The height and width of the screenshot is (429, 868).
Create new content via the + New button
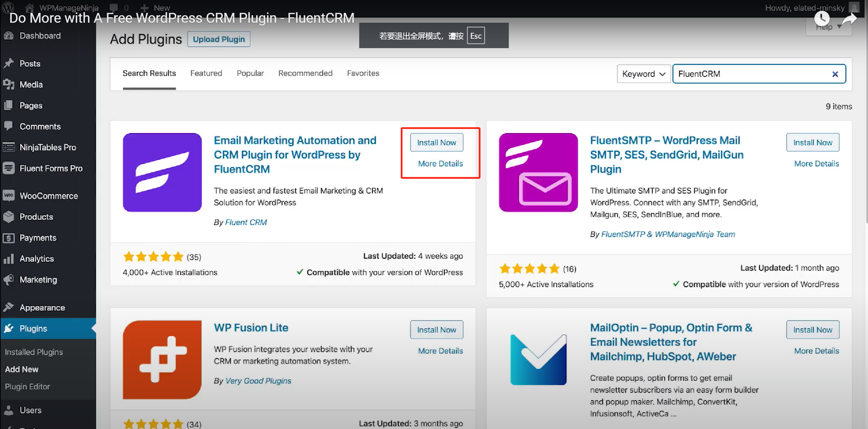tap(155, 7)
